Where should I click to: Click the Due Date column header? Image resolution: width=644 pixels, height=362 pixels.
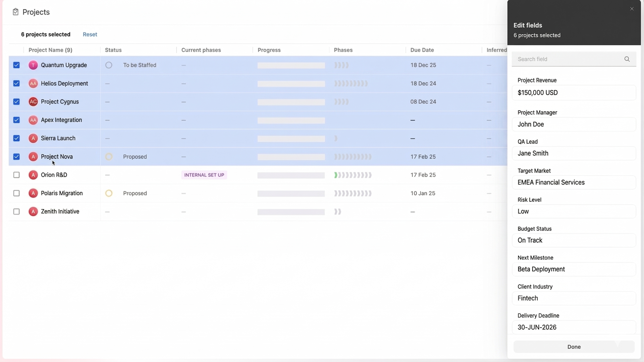point(422,50)
